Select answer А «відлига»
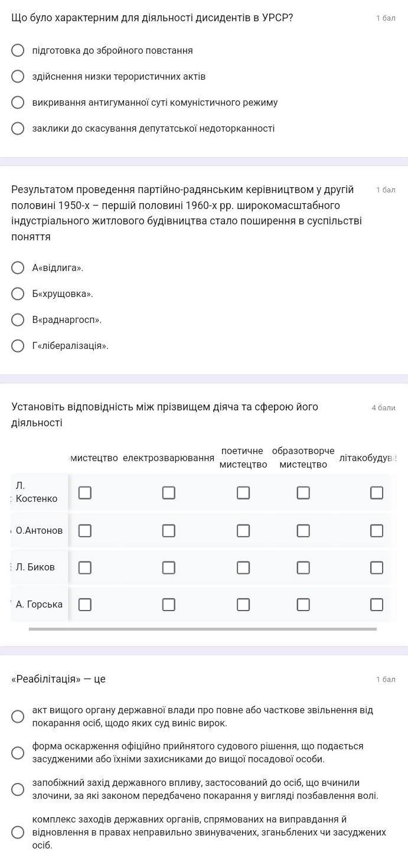 click(18, 268)
